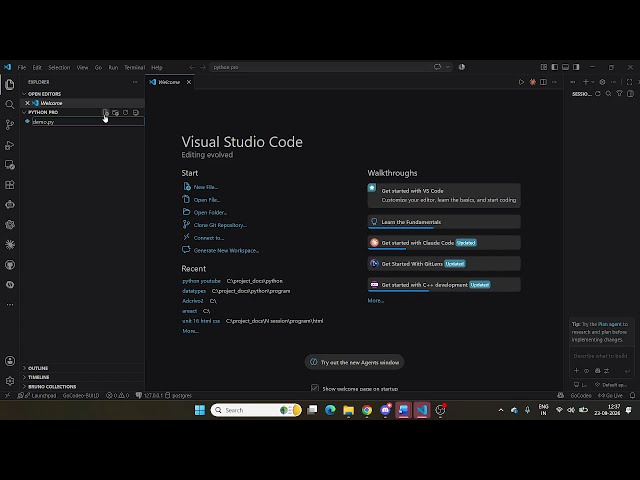Screen dimensions: 640x480
Task: Click the notifications bell in status bar
Action: tap(632, 395)
